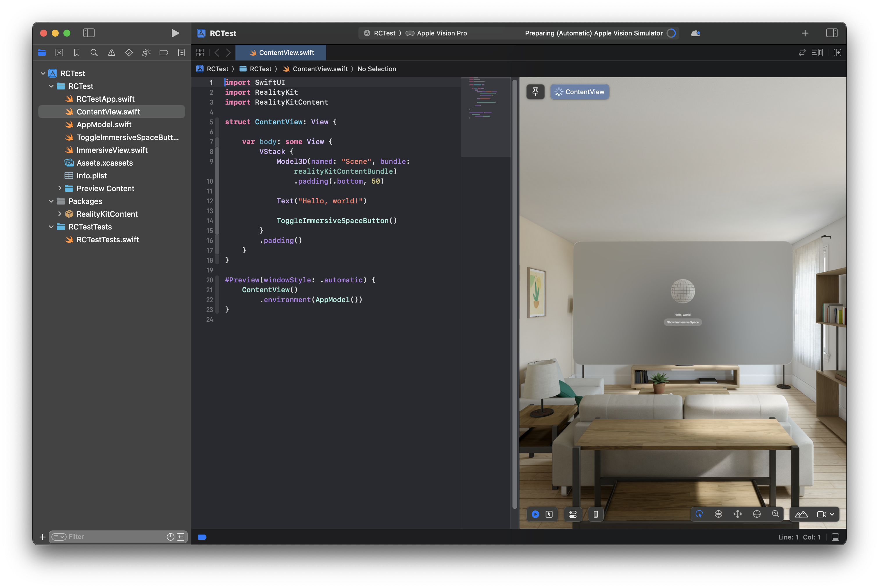Select the preview orbit (globe) control
Screen dimensions: 879x588
(757, 514)
